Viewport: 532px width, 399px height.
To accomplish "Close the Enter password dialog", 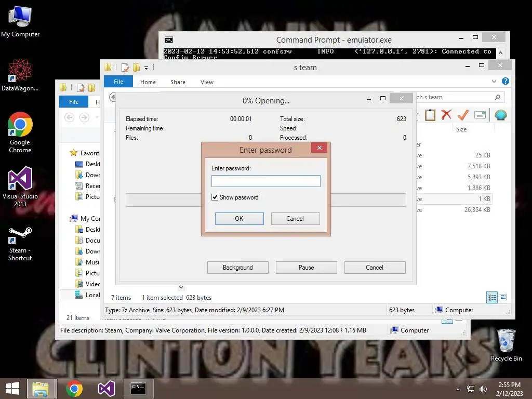I will pyautogui.click(x=320, y=148).
